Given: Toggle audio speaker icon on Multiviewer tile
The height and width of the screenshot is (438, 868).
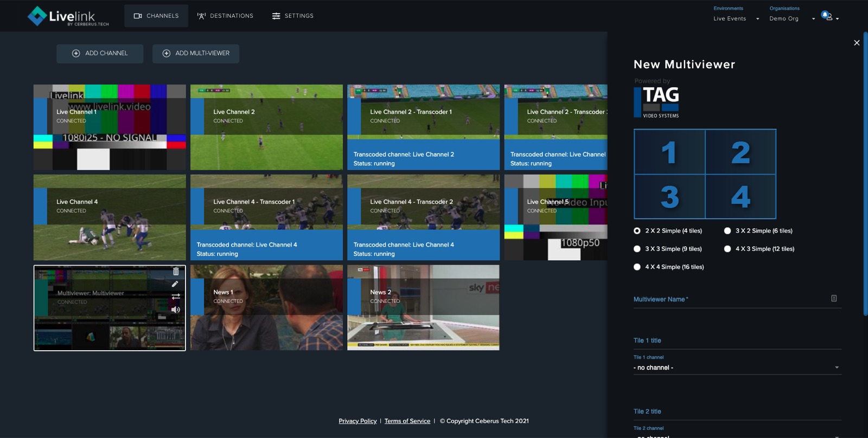Looking at the screenshot, I should [x=176, y=310].
